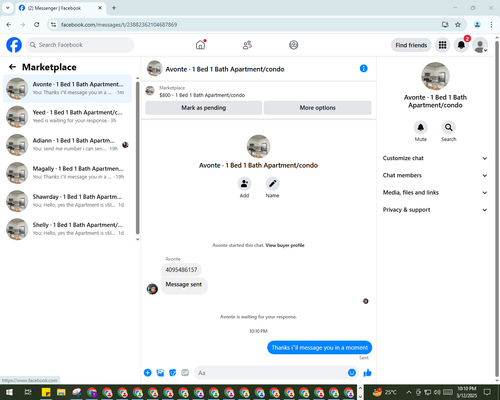Send a thumbs-up like
This screenshot has height=400, width=500.
coord(367,373)
